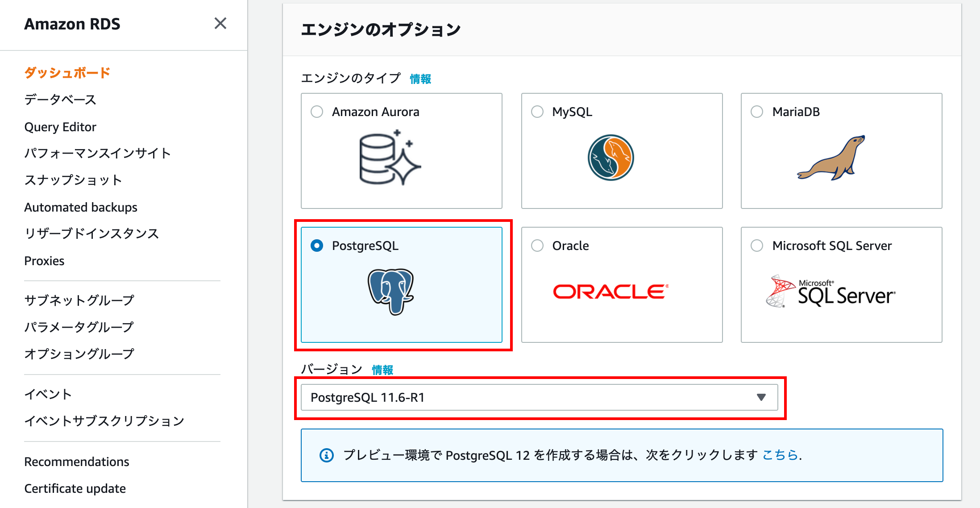The width and height of the screenshot is (980, 508).
Task: Select the Microsoft SQL Server radio button
Action: 757,246
